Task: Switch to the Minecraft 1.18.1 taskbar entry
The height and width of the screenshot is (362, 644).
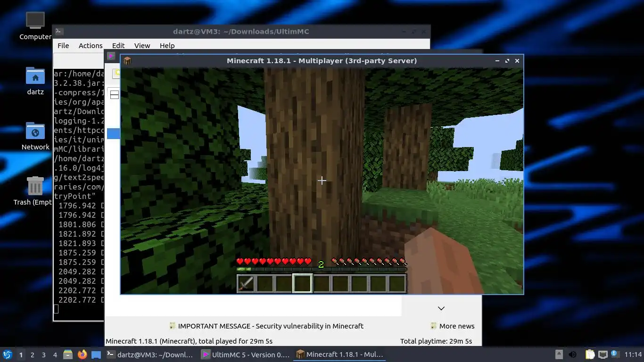Action: click(x=339, y=354)
